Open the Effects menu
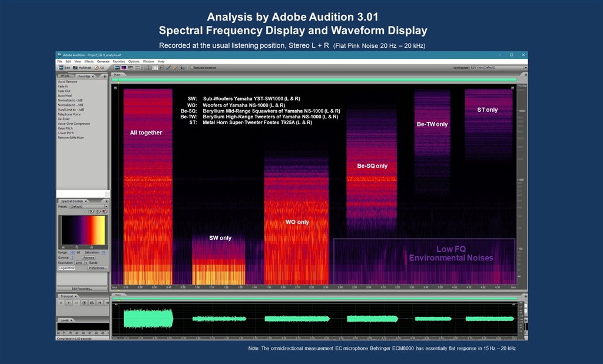The image size is (603, 364). click(x=89, y=62)
